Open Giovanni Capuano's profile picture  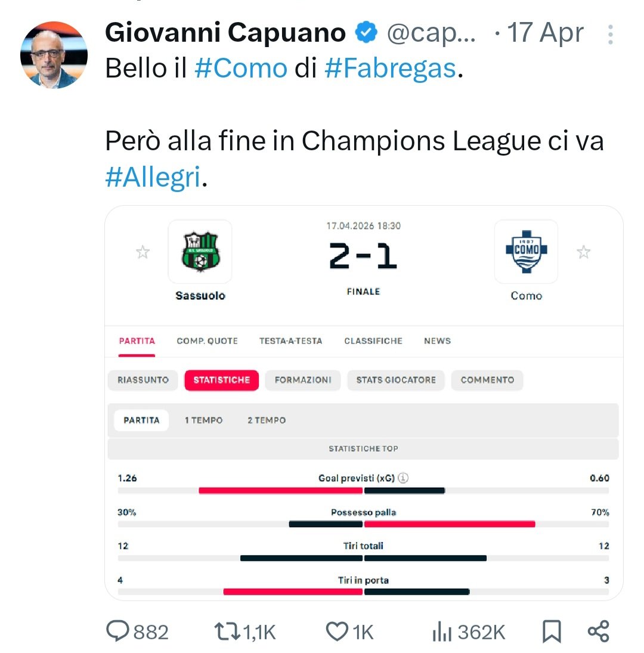point(54,55)
